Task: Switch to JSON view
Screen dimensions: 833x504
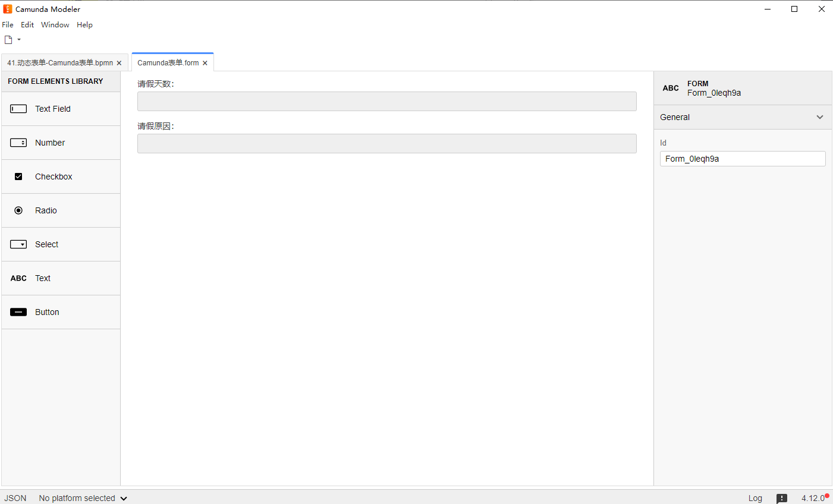Action: click(x=15, y=498)
